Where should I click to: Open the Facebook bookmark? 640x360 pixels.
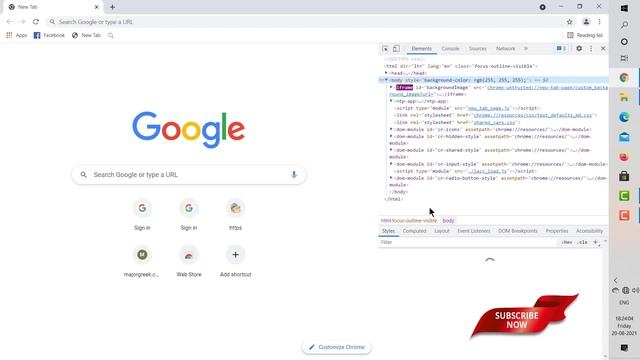[49, 36]
